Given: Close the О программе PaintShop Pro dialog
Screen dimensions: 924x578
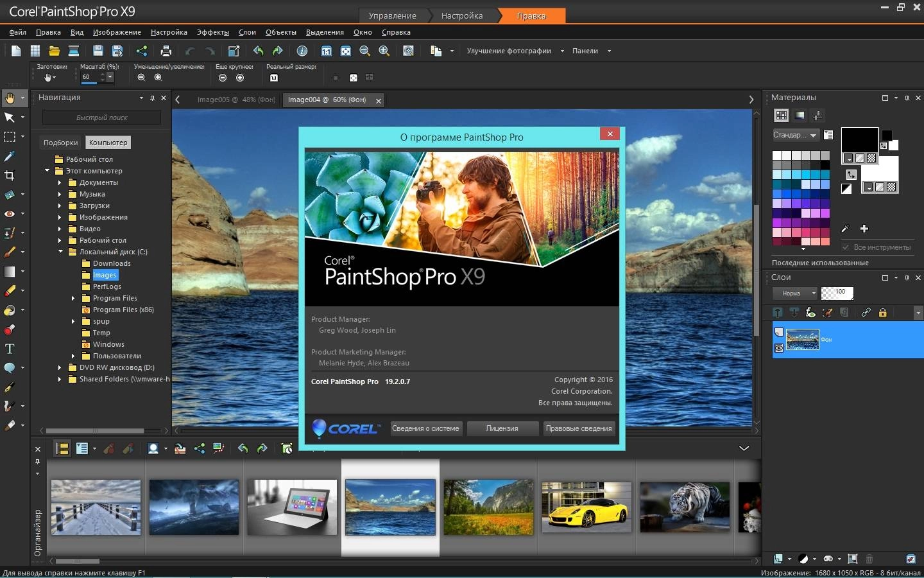Looking at the screenshot, I should [610, 134].
